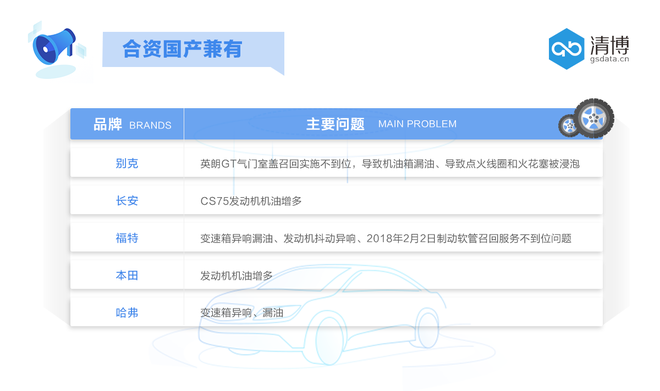Click the 哈弗 row's 变速箱异响、漏油 problem text
Image resolution: width=660 pixels, height=391 pixels.
coord(242,313)
